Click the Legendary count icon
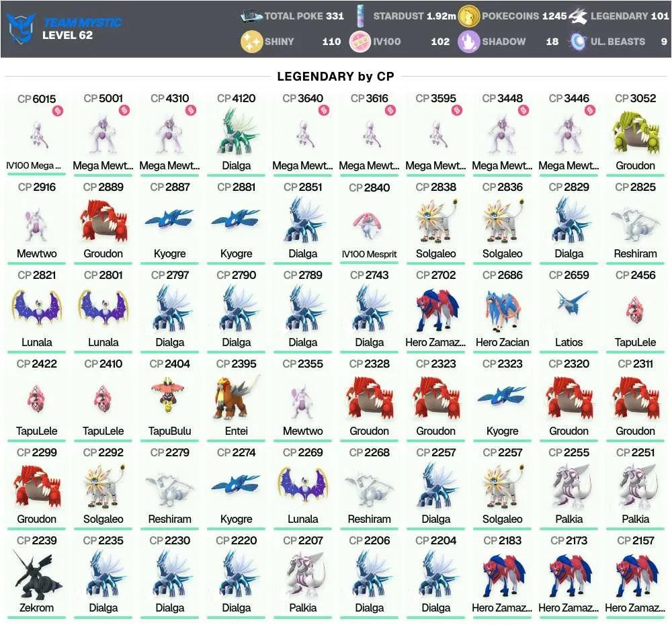Image resolution: width=672 pixels, height=625 pixels. pos(578,16)
